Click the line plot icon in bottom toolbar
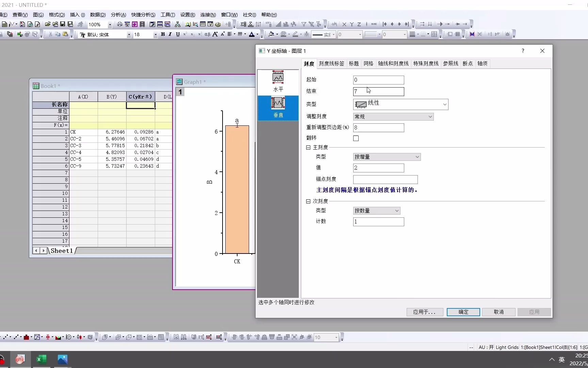The height and width of the screenshot is (368, 588). tap(16, 337)
